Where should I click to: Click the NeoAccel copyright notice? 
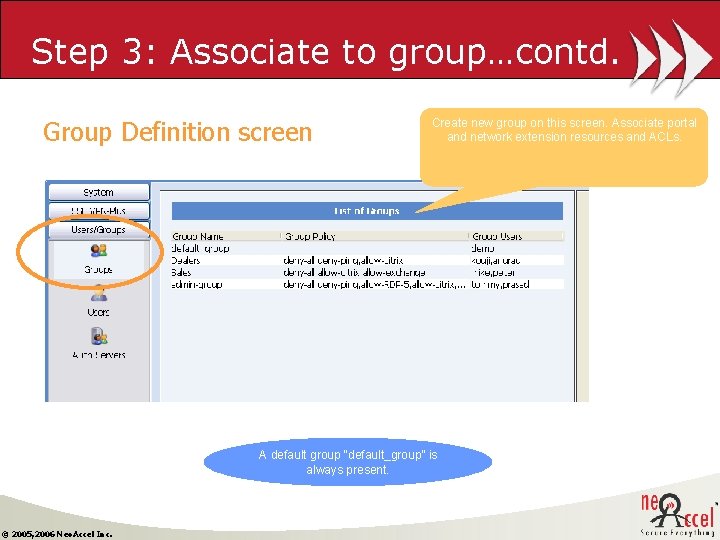pos(57,534)
